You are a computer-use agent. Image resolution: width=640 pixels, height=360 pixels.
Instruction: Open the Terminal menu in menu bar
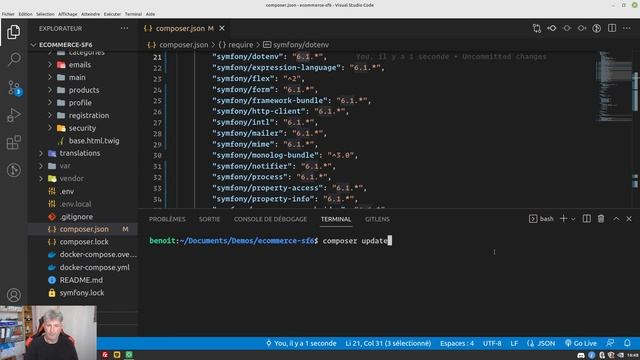[133, 14]
